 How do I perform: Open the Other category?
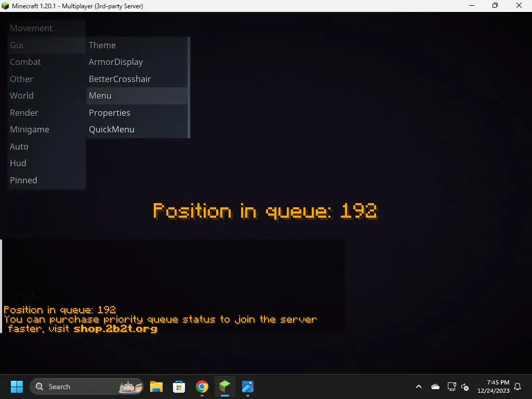[x=46, y=79]
